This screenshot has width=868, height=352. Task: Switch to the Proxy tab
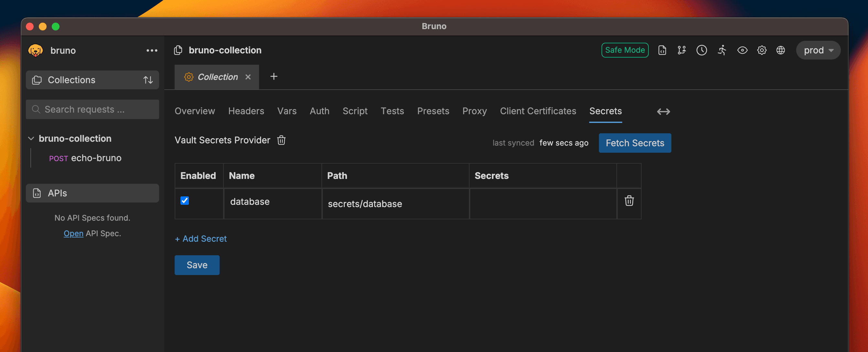(474, 111)
